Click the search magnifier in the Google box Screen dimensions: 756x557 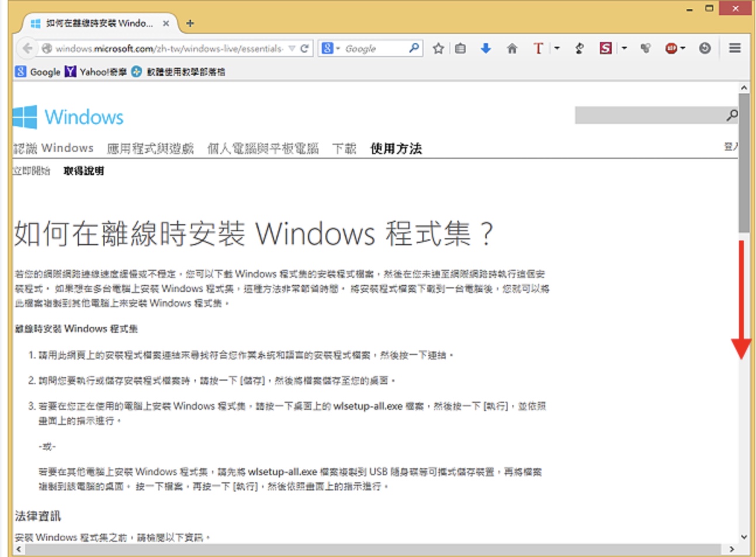pyautogui.click(x=414, y=48)
